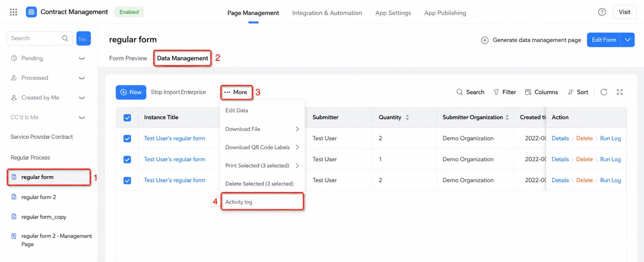Click the help question mark icon
The height and width of the screenshot is (262, 644).
tap(602, 12)
